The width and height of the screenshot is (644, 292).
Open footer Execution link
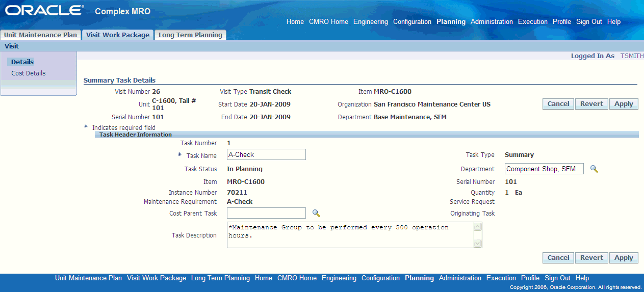(501, 278)
